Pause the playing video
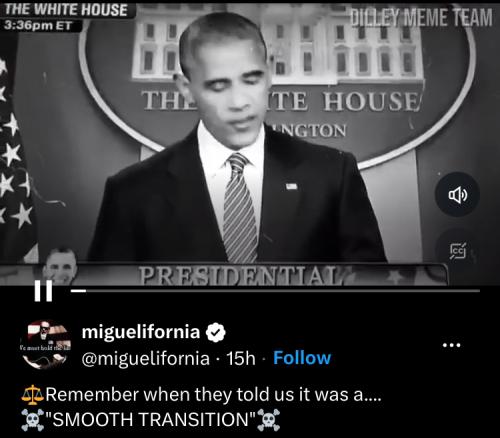This screenshot has width=500, height=438. click(x=43, y=291)
